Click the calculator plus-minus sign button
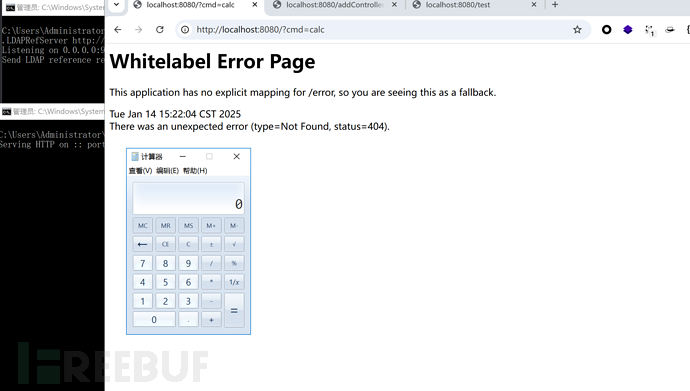 click(x=211, y=244)
